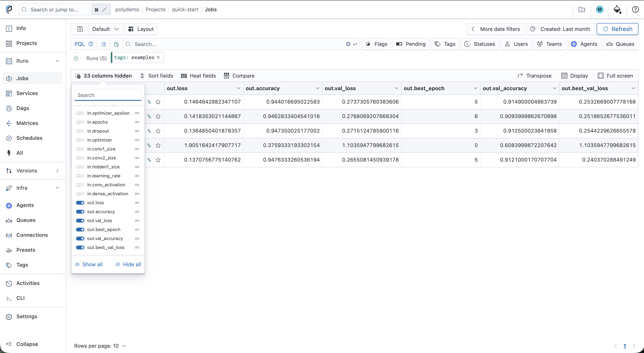Viewport: 644px width, 353px height.
Task: Click the Refresh button
Action: [617, 29]
